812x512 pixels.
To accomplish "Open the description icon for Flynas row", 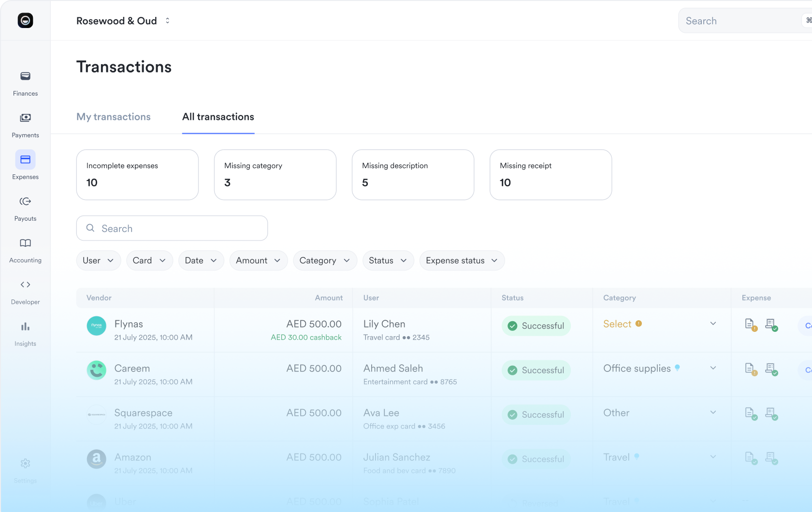I will 751,325.
